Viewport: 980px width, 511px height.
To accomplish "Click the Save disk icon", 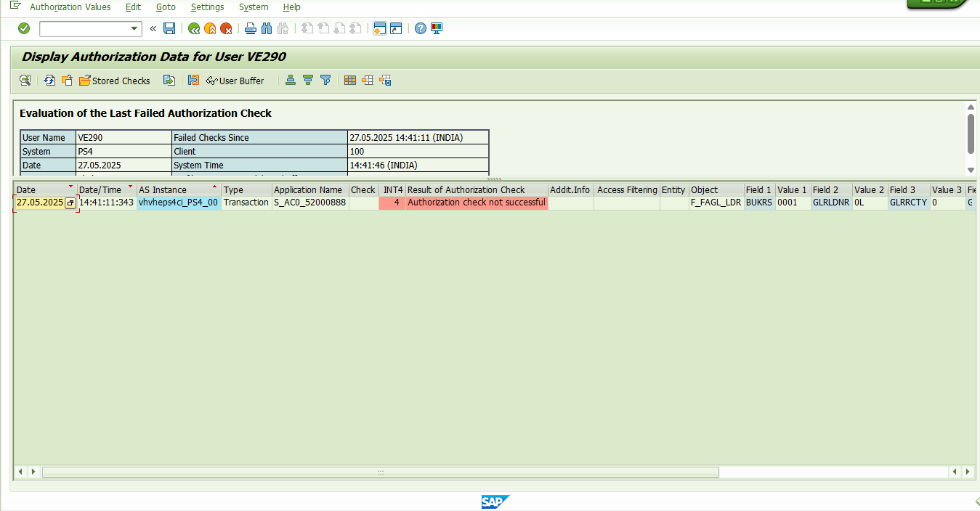I will point(169,28).
